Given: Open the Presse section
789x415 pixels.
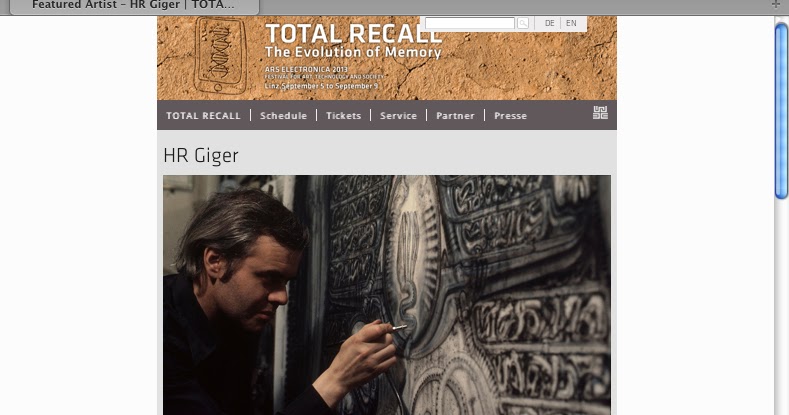Looking at the screenshot, I should 510,116.
